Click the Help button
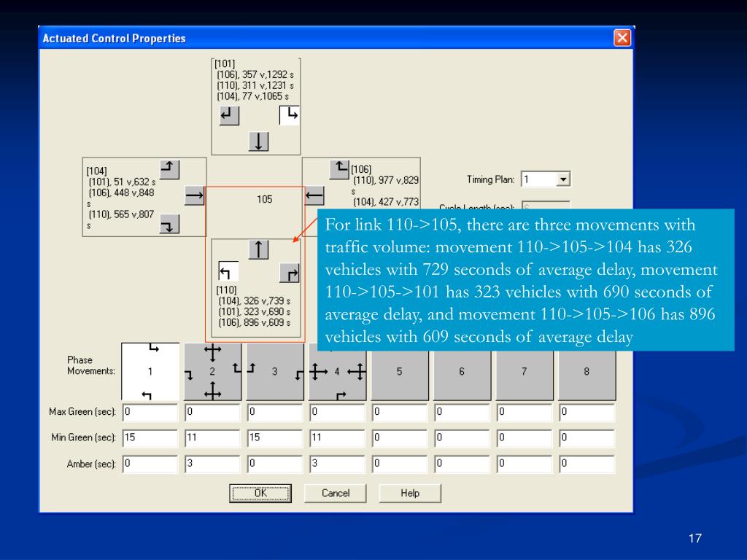Image resolution: width=747 pixels, height=560 pixels. 410,494
